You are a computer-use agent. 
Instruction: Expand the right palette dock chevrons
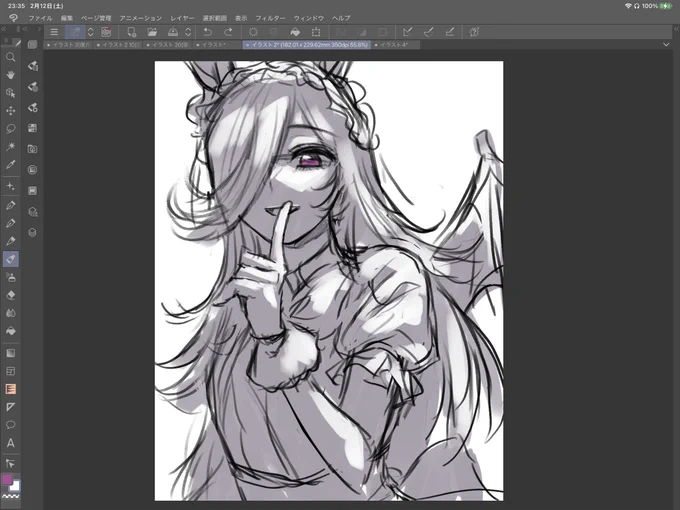pyautogui.click(x=676, y=29)
